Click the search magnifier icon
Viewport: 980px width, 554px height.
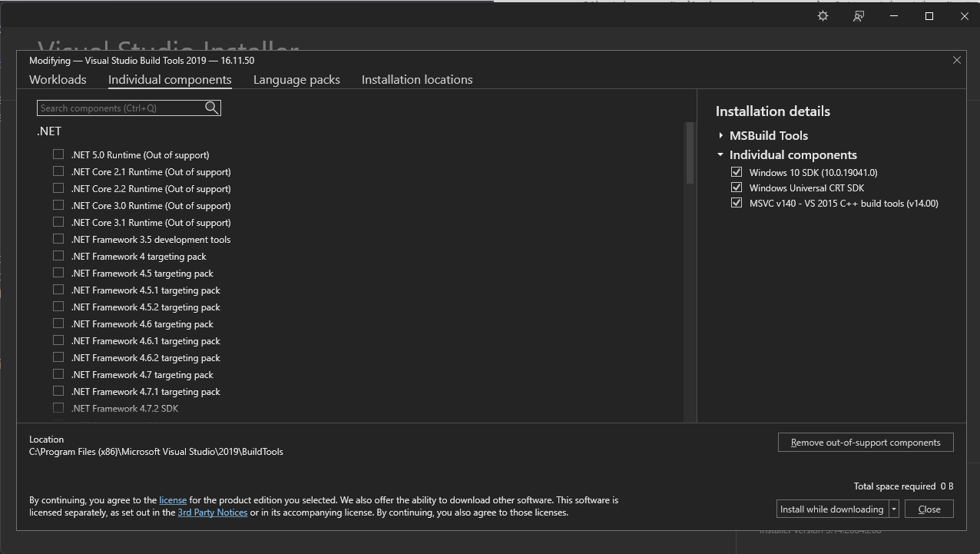(x=212, y=108)
